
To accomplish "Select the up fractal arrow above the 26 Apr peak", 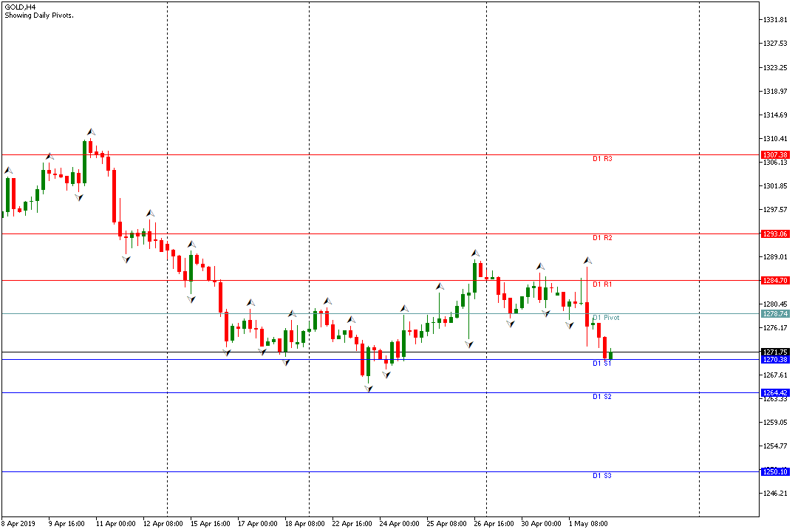I will (476, 253).
